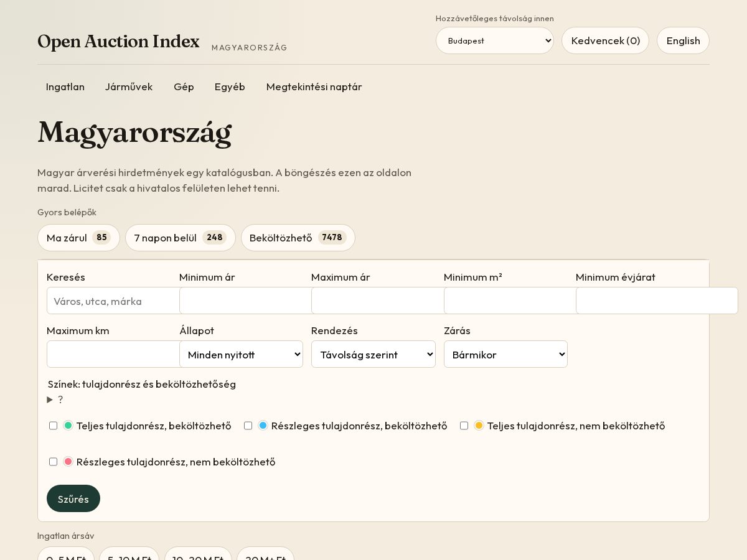Click the green Teljes beköltözhető color dot

point(68,426)
